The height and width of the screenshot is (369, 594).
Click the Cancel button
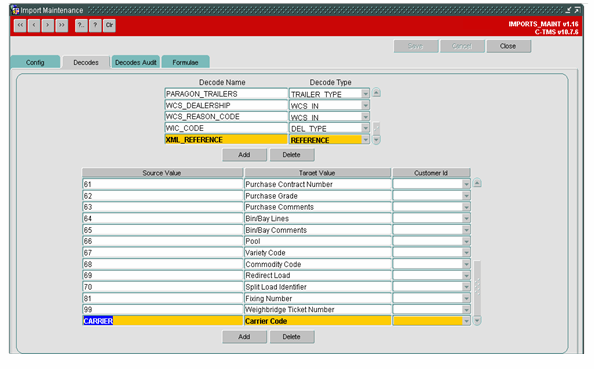pos(462,46)
